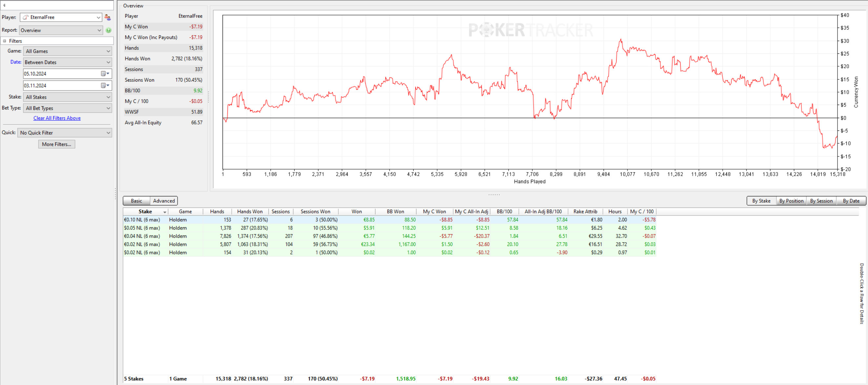The height and width of the screenshot is (385, 868).
Task: Select the $0.02 NL (6 max) row
Action: 390,253
